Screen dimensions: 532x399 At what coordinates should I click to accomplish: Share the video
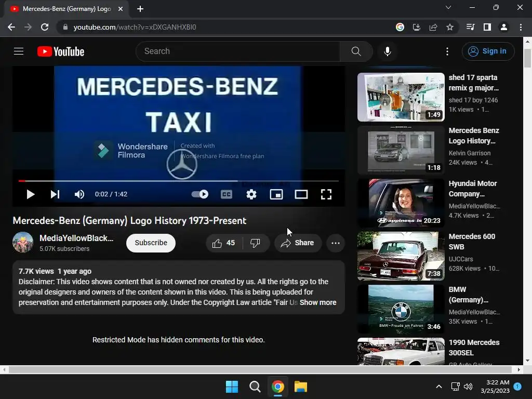[x=298, y=243]
